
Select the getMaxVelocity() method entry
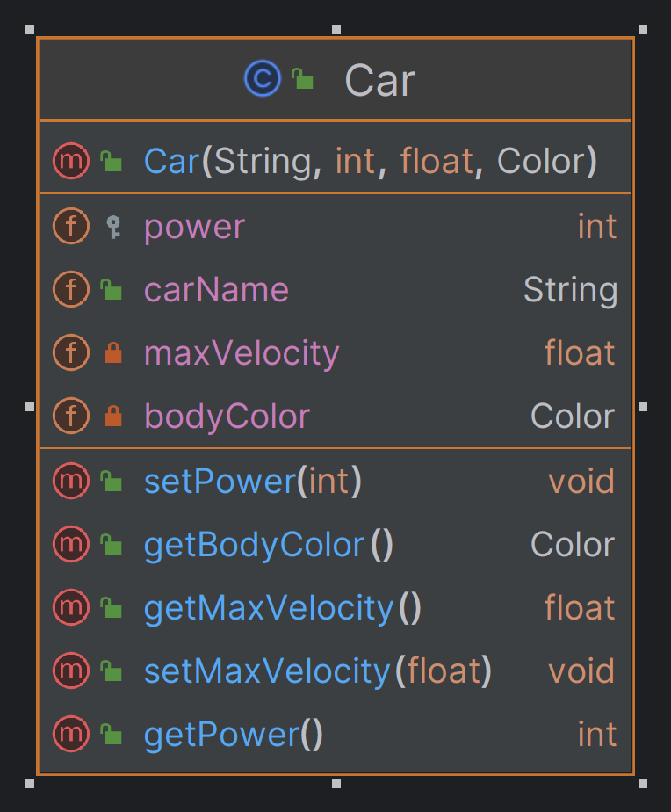point(335,607)
